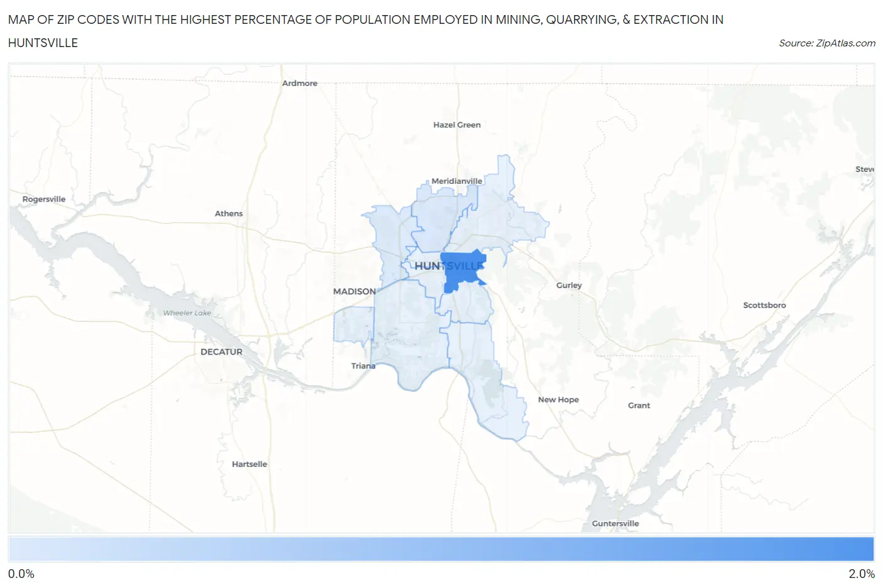
Task: Select the Ardmore label on map
Action: [300, 83]
